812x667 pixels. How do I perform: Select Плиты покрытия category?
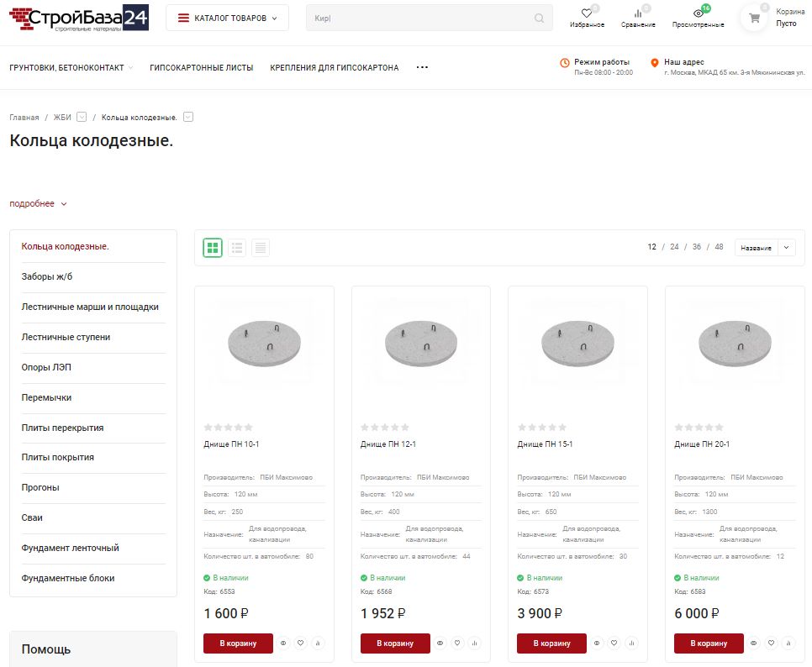57,458
